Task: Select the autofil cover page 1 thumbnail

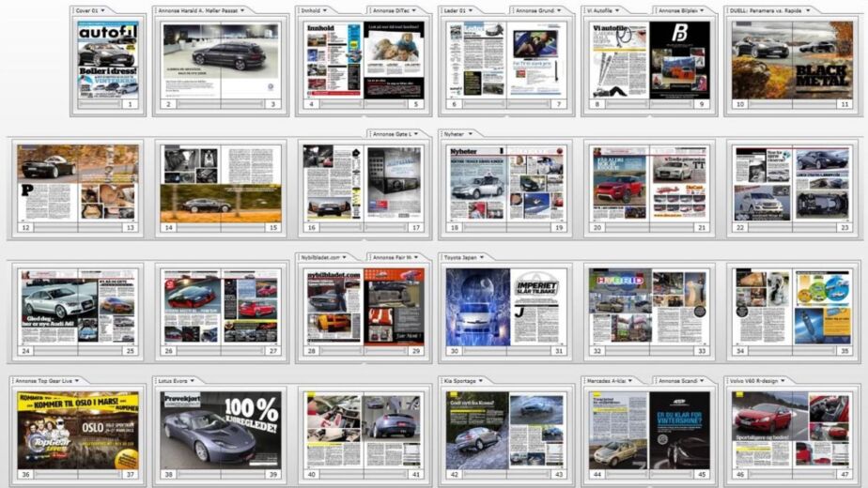Action: pos(108,60)
